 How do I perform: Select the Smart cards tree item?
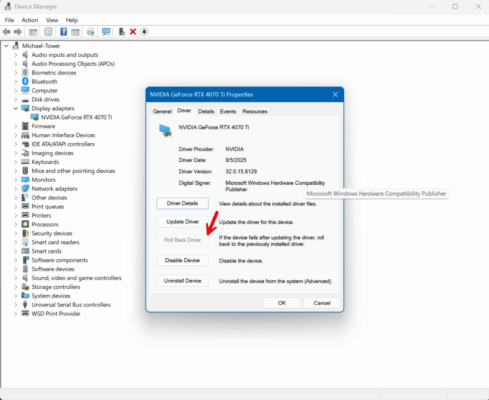pyautogui.click(x=47, y=251)
